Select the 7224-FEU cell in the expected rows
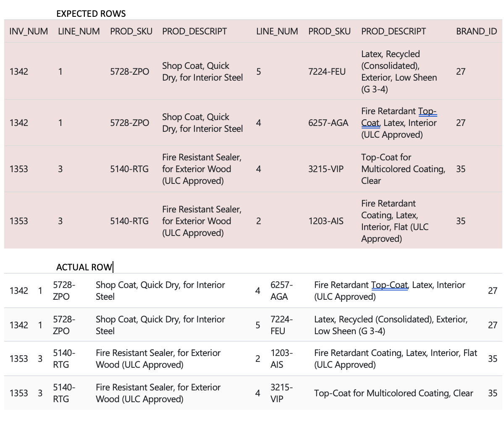Image resolution: width=504 pixels, height=424 pixels. click(327, 72)
